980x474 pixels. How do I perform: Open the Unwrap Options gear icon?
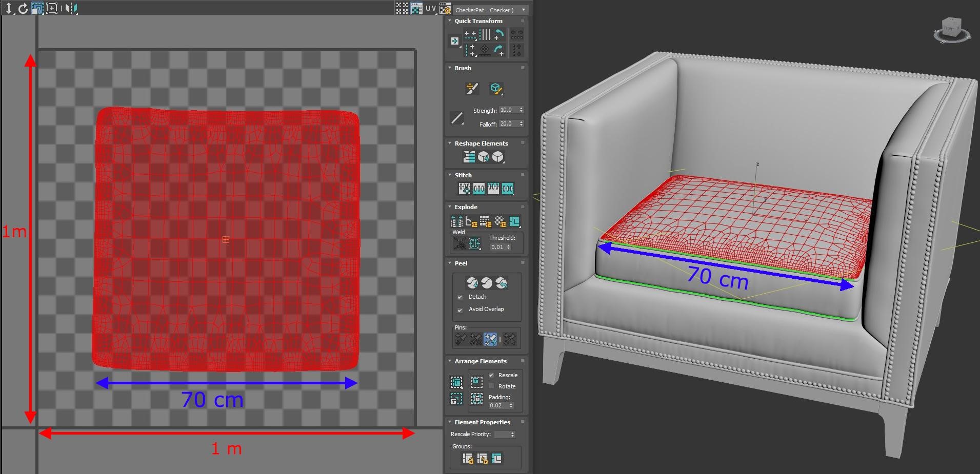coord(446,9)
